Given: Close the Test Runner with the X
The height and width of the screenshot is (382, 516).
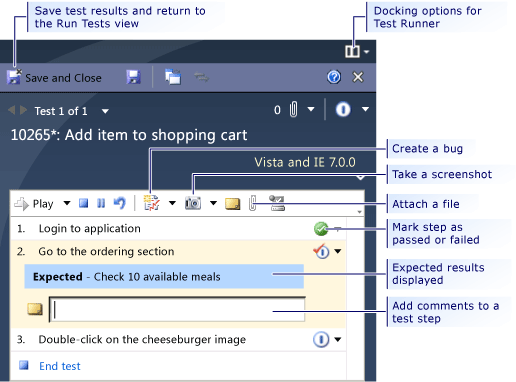Looking at the screenshot, I should point(358,77).
